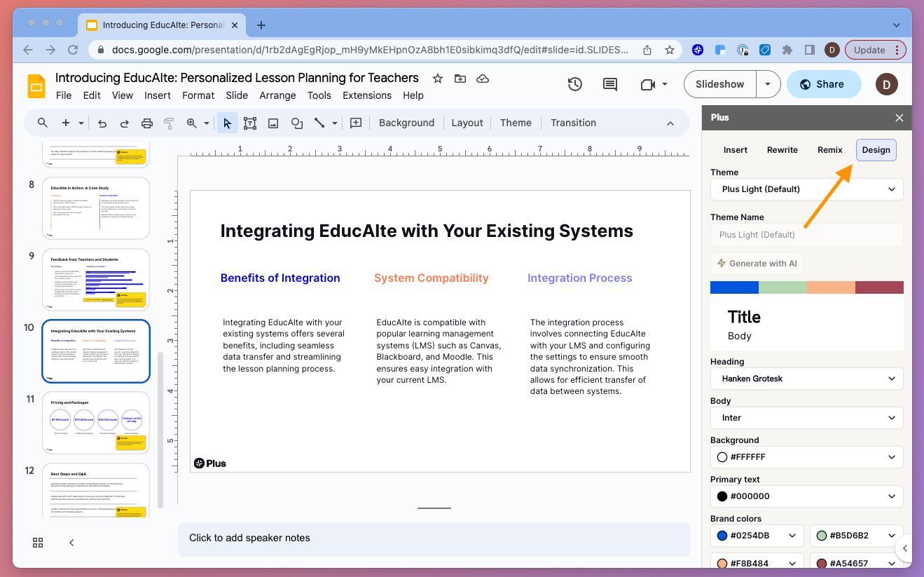Screen dimensions: 924x577
Task: Click the new slide plus button
Action: (x=66, y=123)
